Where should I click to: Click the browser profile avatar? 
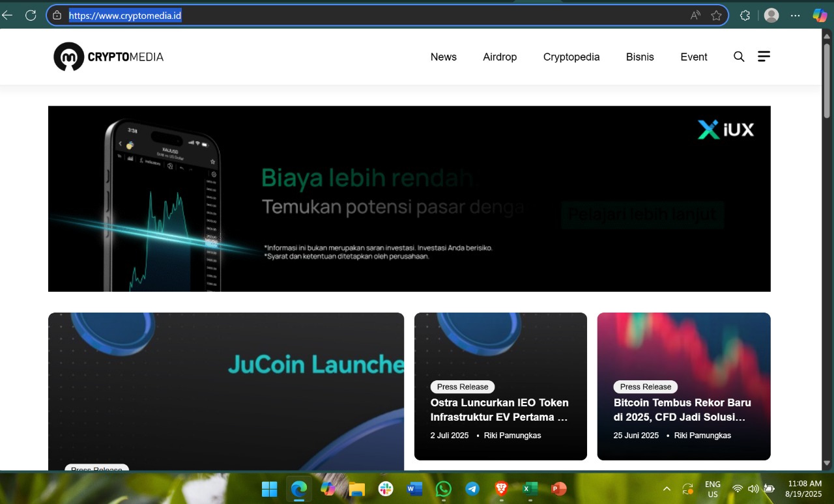pyautogui.click(x=771, y=16)
